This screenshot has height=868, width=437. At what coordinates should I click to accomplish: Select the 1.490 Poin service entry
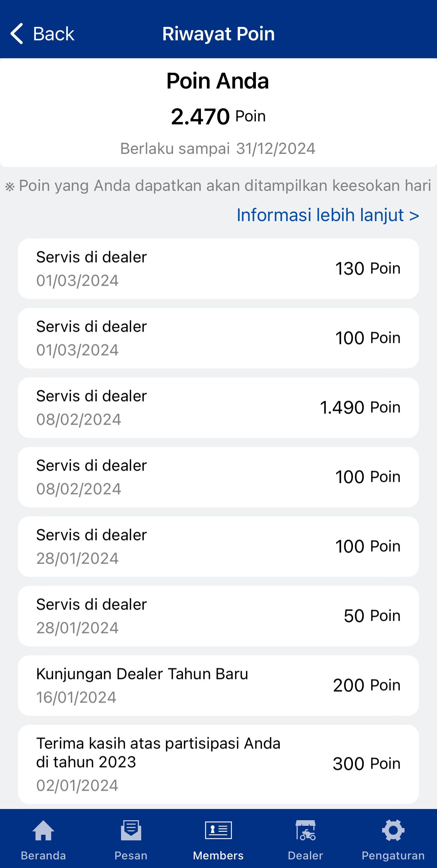[x=218, y=407]
